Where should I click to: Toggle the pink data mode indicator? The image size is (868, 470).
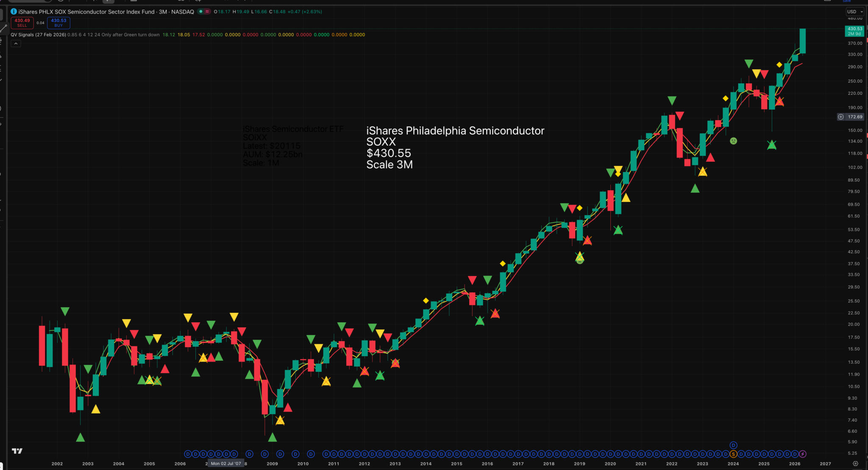[x=207, y=12]
